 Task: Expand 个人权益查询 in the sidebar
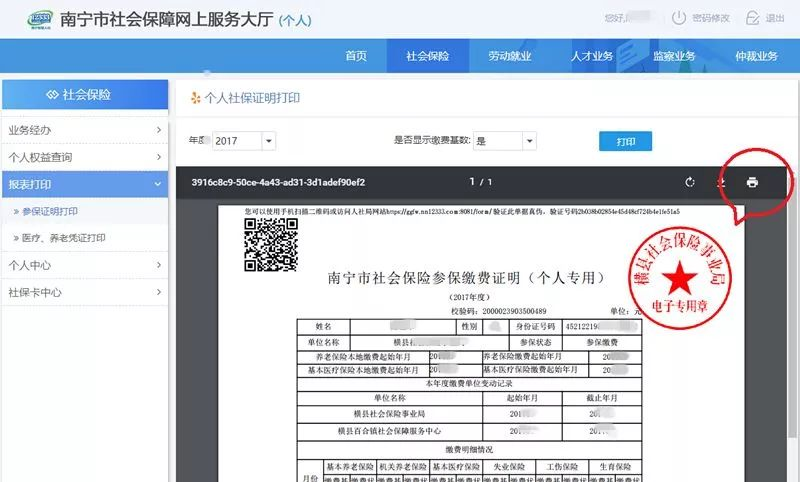(x=83, y=158)
